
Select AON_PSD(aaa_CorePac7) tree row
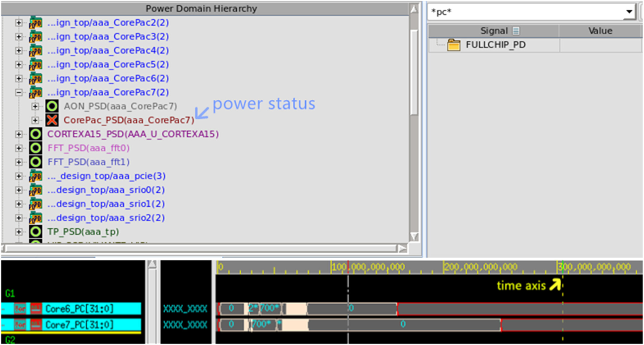[x=120, y=106]
